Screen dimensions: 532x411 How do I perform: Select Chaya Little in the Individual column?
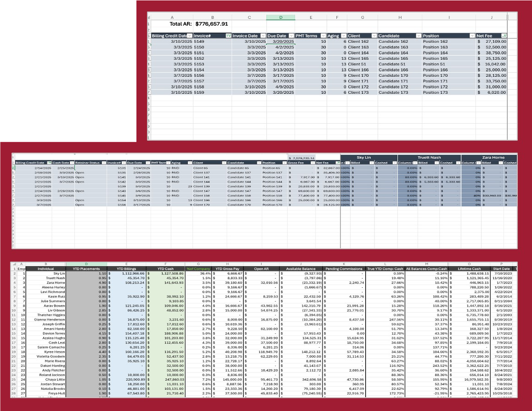pos(46,379)
